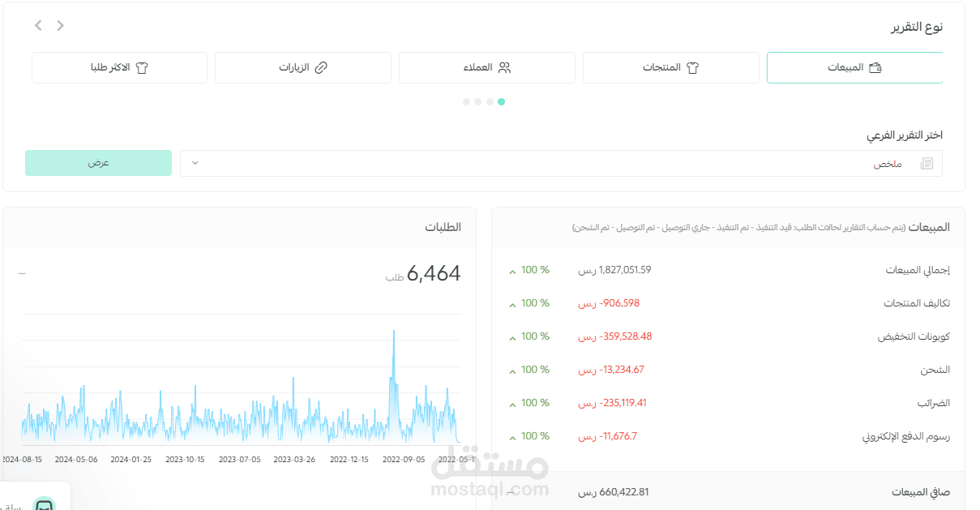Click the dropdown arrow of sub-report selector
The height and width of the screenshot is (510, 980).
[x=195, y=163]
